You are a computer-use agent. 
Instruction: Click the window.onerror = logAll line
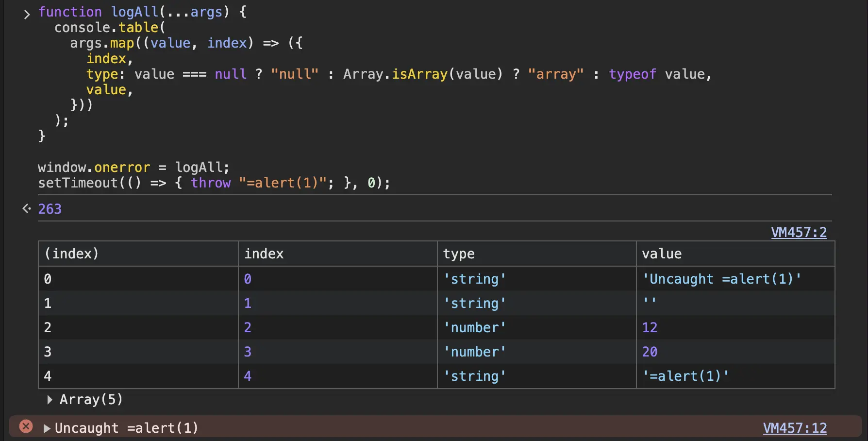(x=134, y=167)
